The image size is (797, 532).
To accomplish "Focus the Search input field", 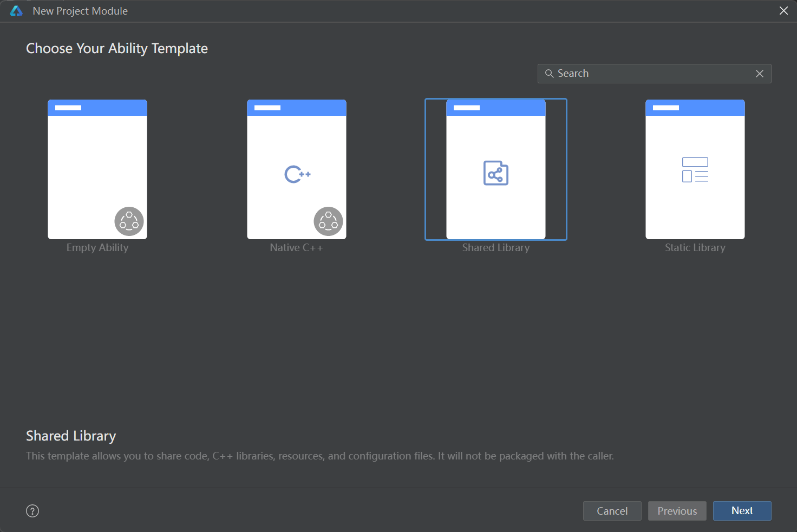I will point(650,74).
